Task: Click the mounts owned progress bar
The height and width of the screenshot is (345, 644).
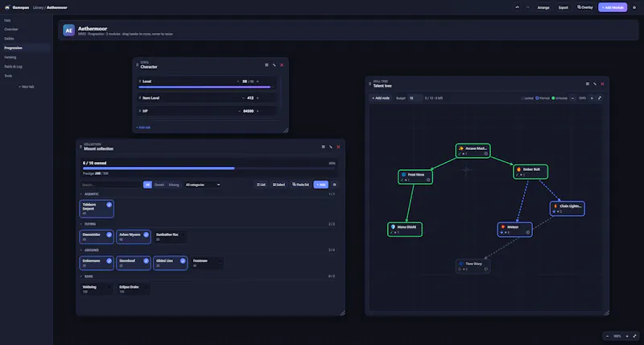Action: click(x=209, y=168)
